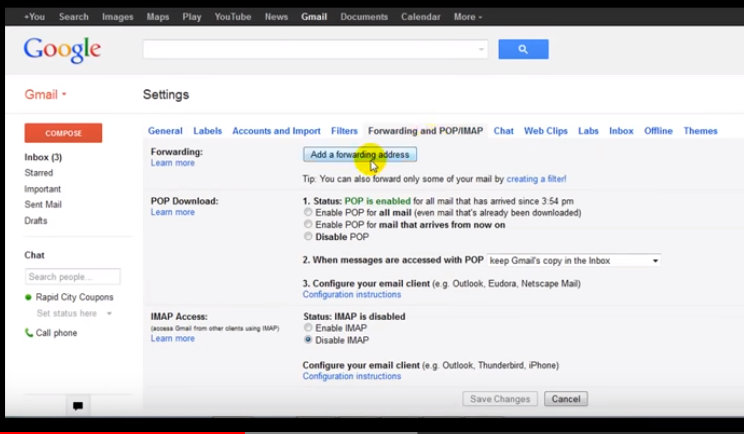Open the Web Clips tab
Image resolution: width=744 pixels, height=434 pixels.
[x=546, y=131]
